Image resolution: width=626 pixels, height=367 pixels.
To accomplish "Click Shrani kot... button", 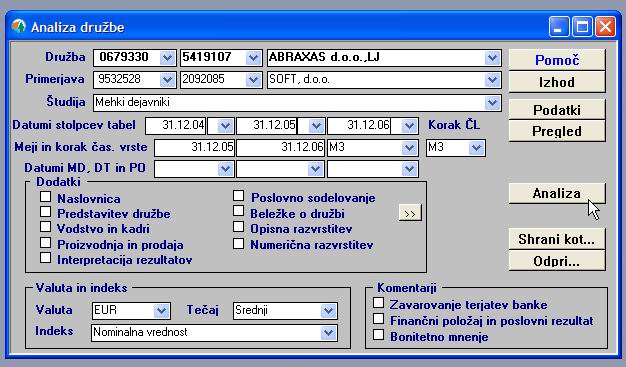I will tap(557, 239).
